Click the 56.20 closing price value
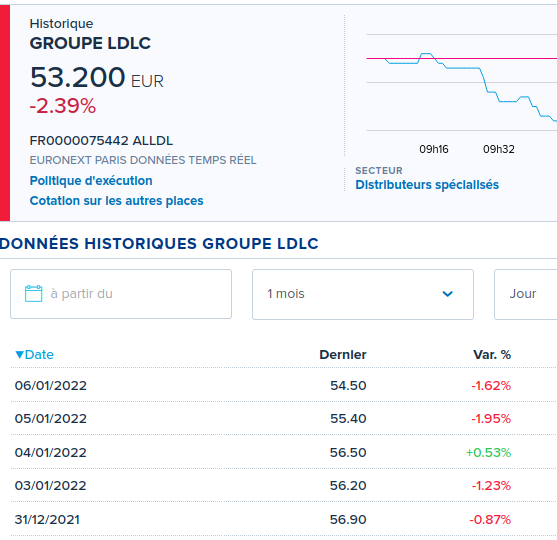Image resolution: width=557 pixels, height=540 pixels. point(348,485)
